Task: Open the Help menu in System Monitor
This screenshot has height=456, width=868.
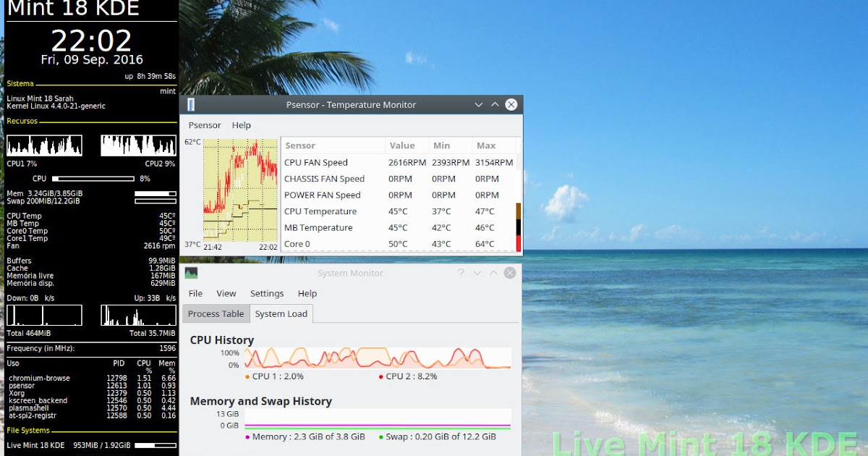Action: tap(307, 293)
